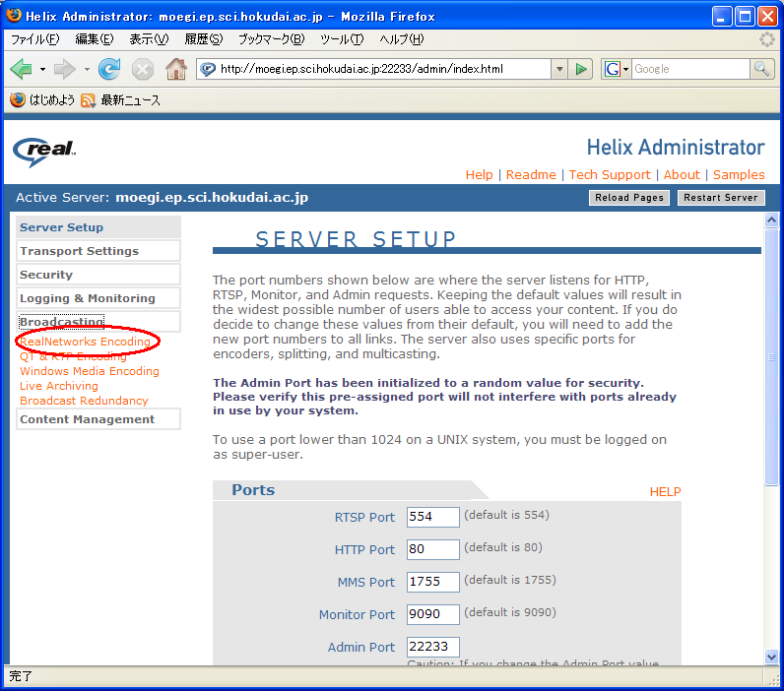Click the vertical scrollbar thumb
Screen dimensions: 784x691
(x=771, y=356)
